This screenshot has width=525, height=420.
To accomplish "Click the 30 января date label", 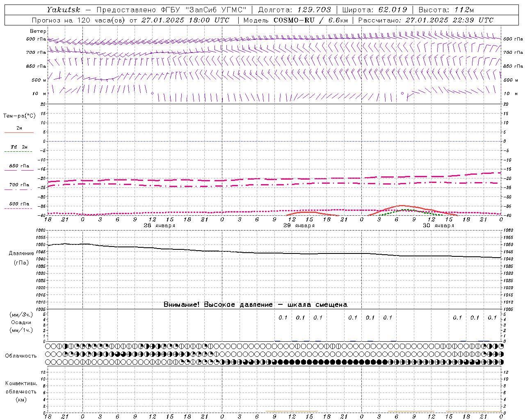I will point(438,226).
